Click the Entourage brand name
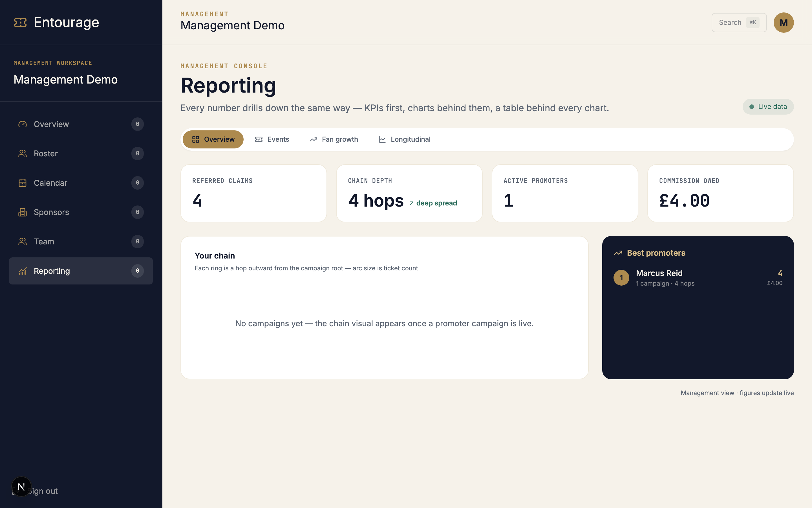 point(67,23)
